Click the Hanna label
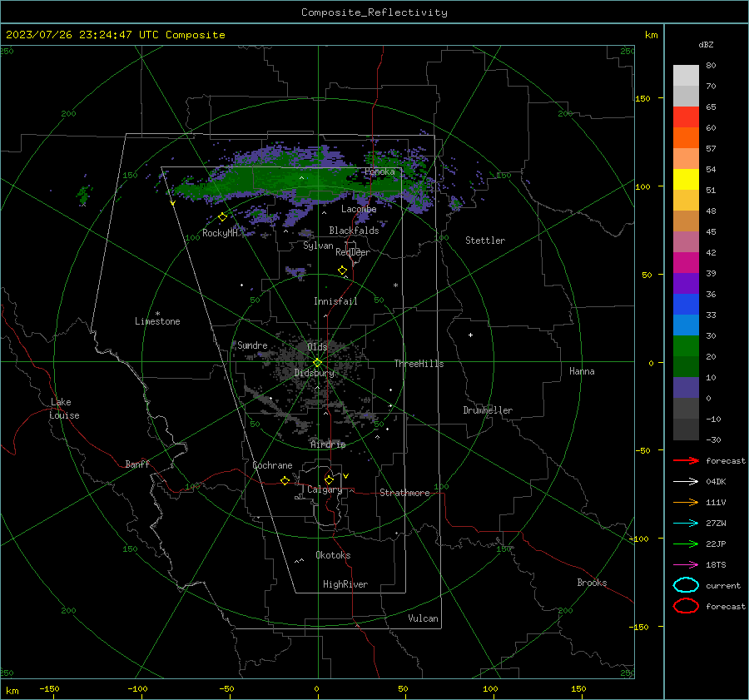Image resolution: width=749 pixels, height=700 pixels. pyautogui.click(x=582, y=371)
